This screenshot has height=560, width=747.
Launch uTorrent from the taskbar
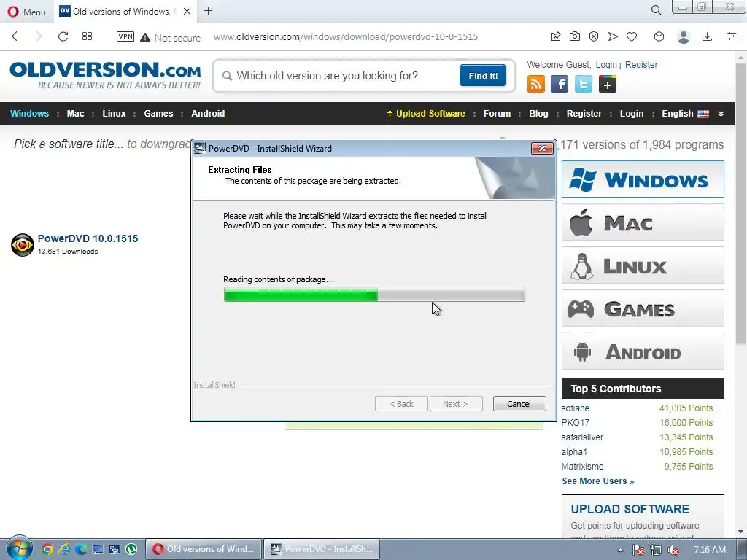[x=131, y=549]
